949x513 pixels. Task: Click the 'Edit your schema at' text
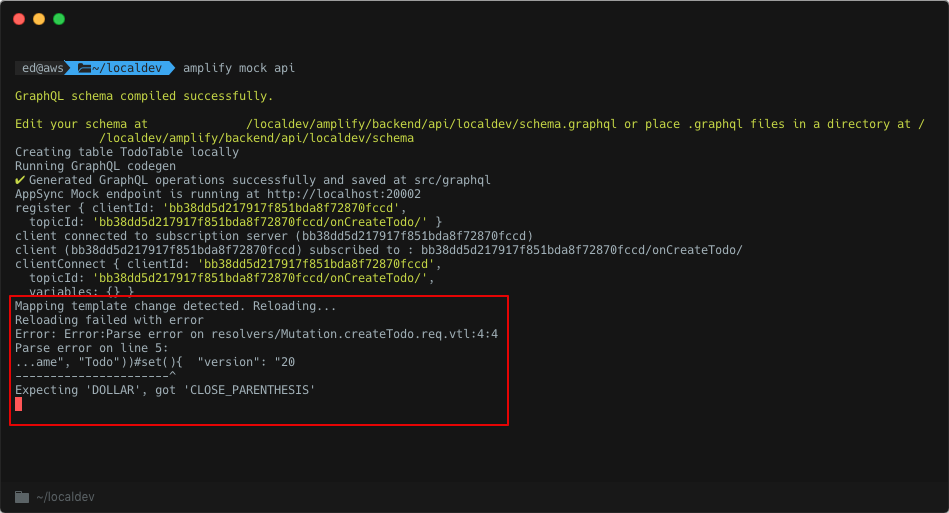pyautogui.click(x=81, y=123)
